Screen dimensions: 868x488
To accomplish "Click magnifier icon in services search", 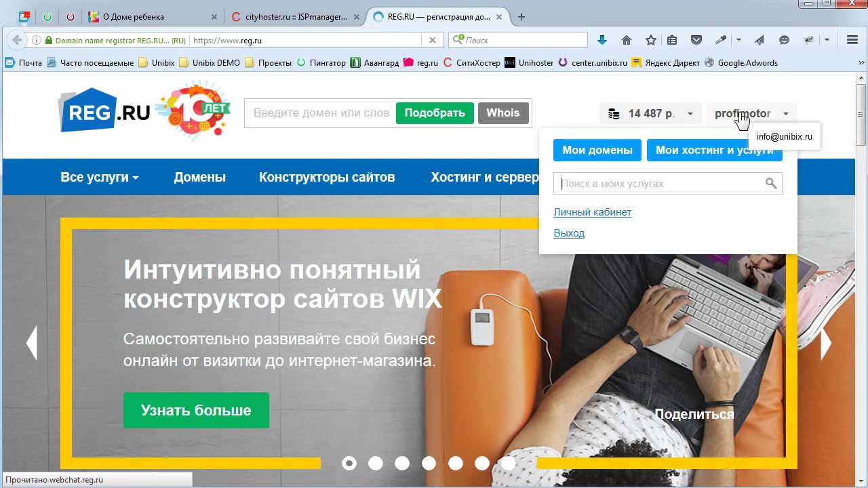I will (x=771, y=183).
